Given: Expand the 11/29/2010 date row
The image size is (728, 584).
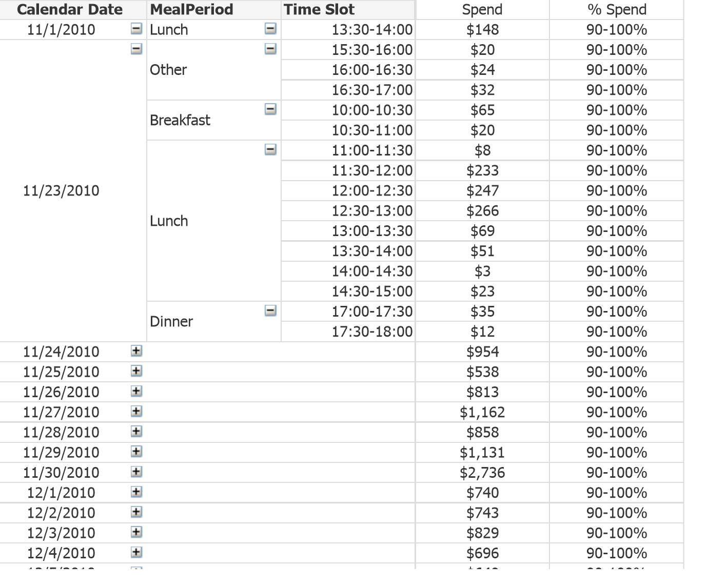Looking at the screenshot, I should (x=136, y=452).
